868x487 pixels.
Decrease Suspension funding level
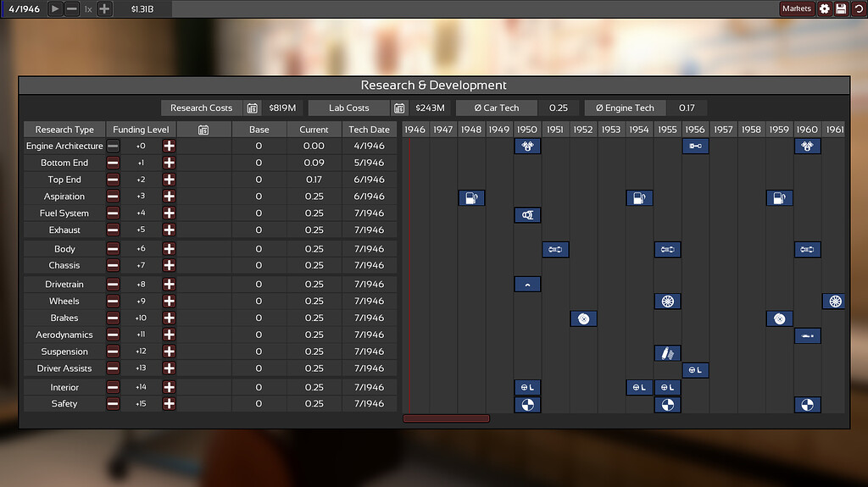tap(113, 351)
